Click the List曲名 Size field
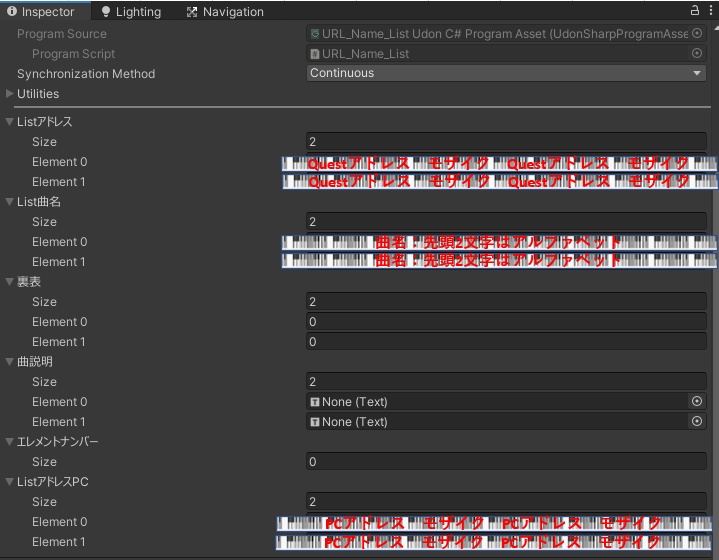 [x=506, y=222]
